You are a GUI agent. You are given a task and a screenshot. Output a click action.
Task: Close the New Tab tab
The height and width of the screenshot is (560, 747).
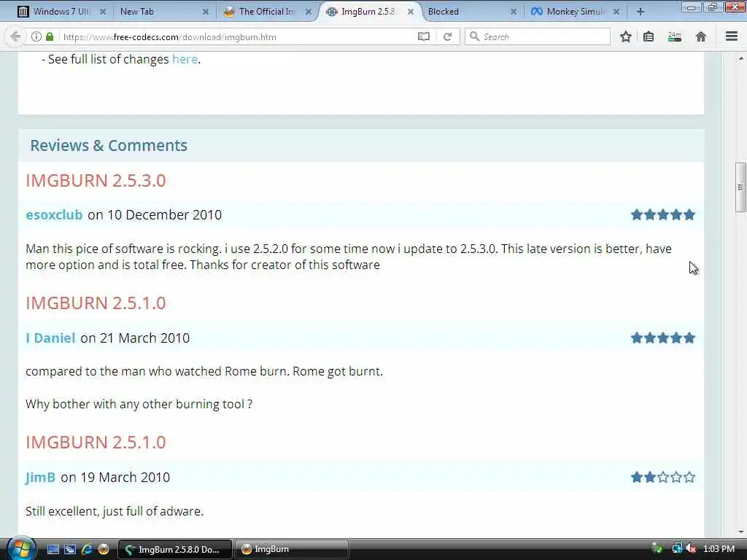[x=205, y=12]
